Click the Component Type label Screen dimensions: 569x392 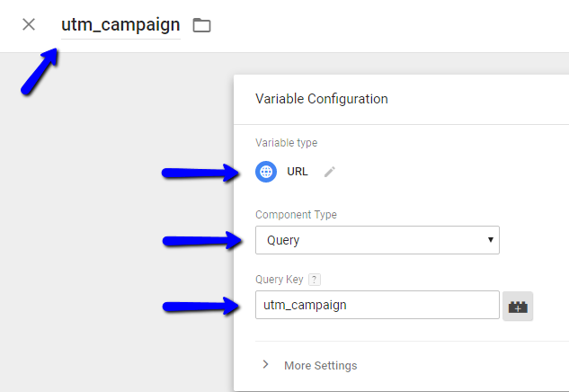(x=296, y=215)
